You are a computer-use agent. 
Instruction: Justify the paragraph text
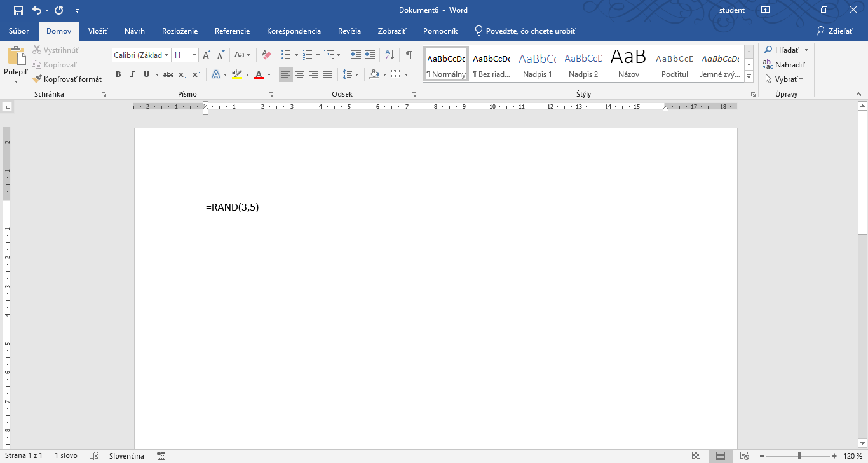click(x=328, y=74)
